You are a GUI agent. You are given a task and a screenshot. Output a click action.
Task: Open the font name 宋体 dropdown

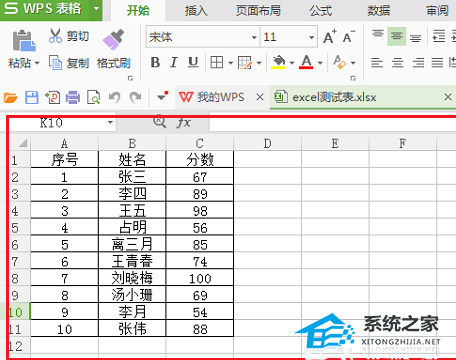(254, 37)
